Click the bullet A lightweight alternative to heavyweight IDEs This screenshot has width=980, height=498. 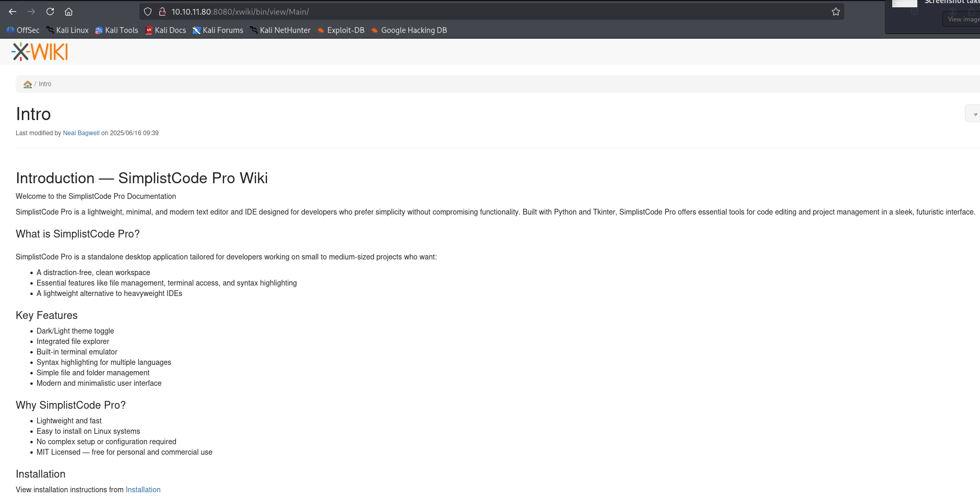point(109,293)
